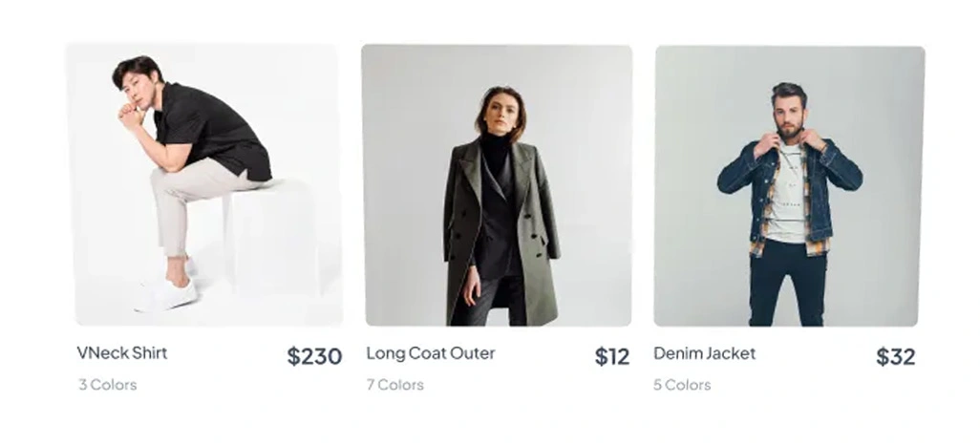Click the Denim Jacket product title
This screenshot has height=445, width=980.
(704, 353)
